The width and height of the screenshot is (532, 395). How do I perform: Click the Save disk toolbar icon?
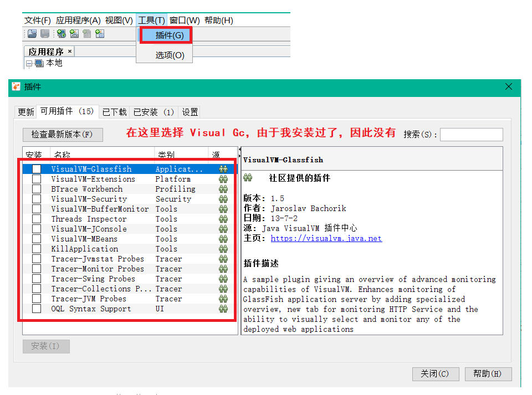tap(45, 34)
